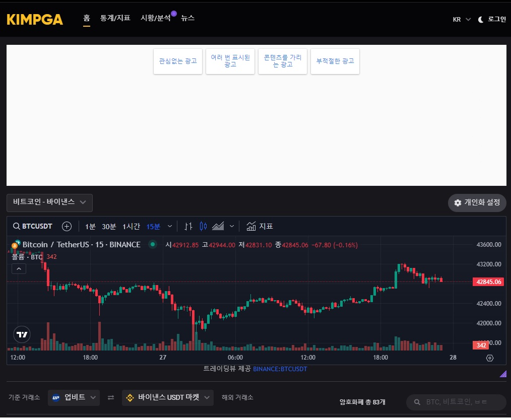Viewport: 511px width, 420px height.
Task: Focus the BTC, 비트코인 coin search field
Action: 456,402
